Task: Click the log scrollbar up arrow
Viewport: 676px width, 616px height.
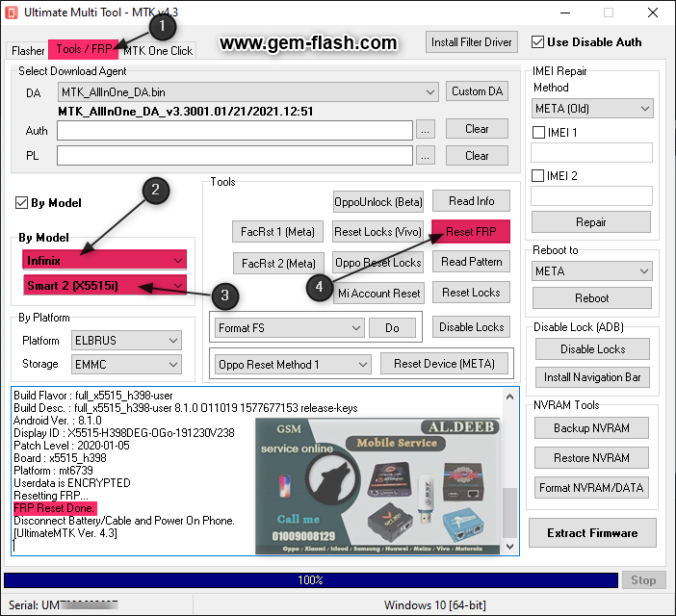Action: (x=509, y=397)
